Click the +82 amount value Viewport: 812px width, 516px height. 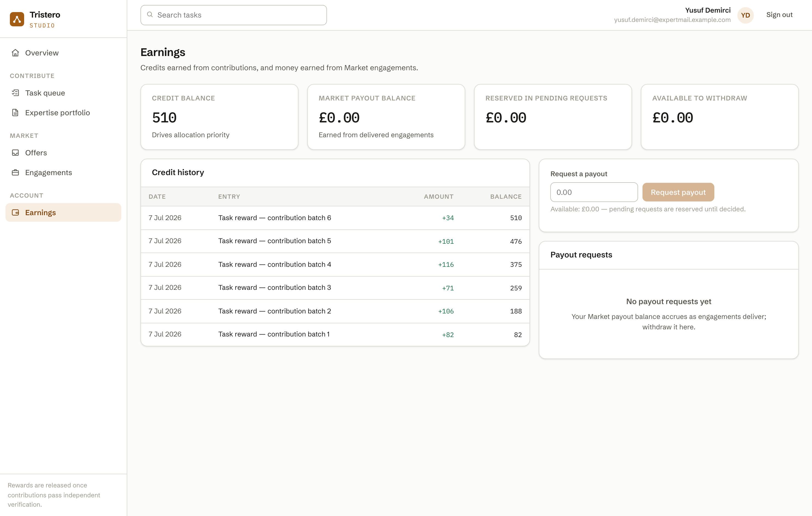click(448, 335)
